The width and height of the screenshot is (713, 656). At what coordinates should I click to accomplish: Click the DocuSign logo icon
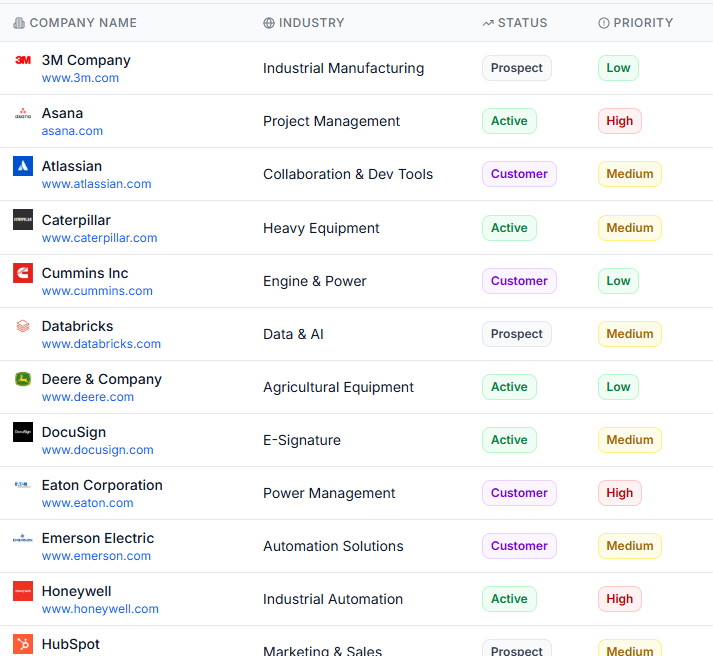[x=23, y=432]
